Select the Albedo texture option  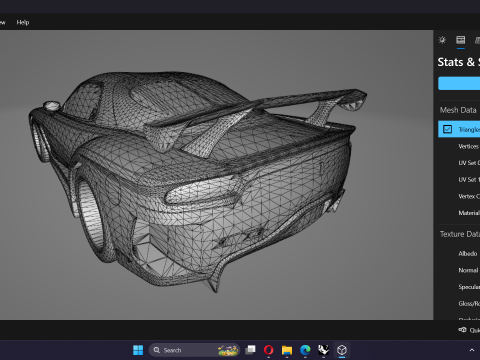click(468, 254)
